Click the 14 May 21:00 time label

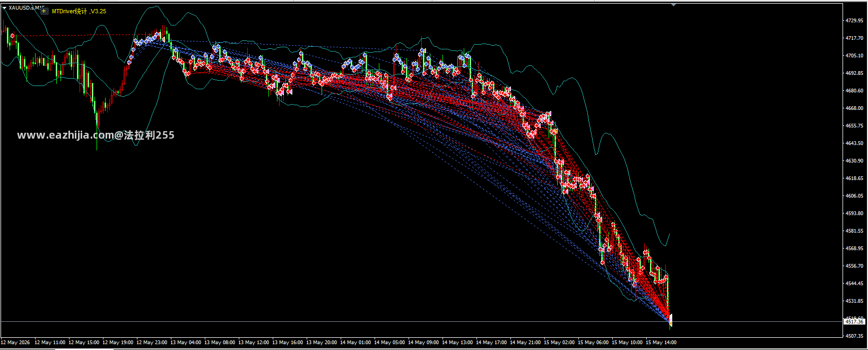525,343
